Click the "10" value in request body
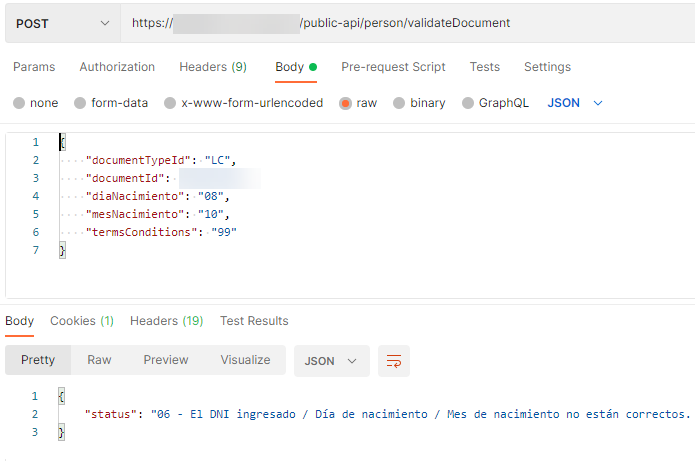Viewport: 695px width, 461px height. [211, 215]
